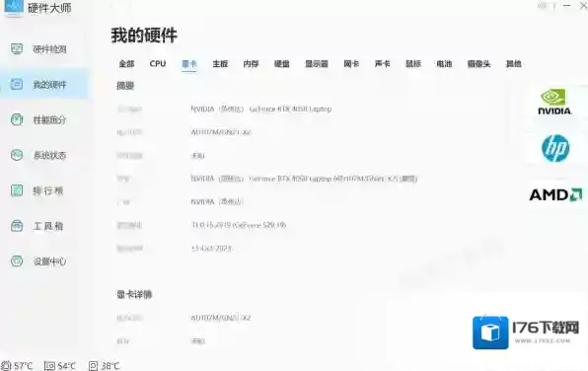The image size is (588, 371).
Task: Click the NVIDIA brand logo
Action: coord(554,102)
